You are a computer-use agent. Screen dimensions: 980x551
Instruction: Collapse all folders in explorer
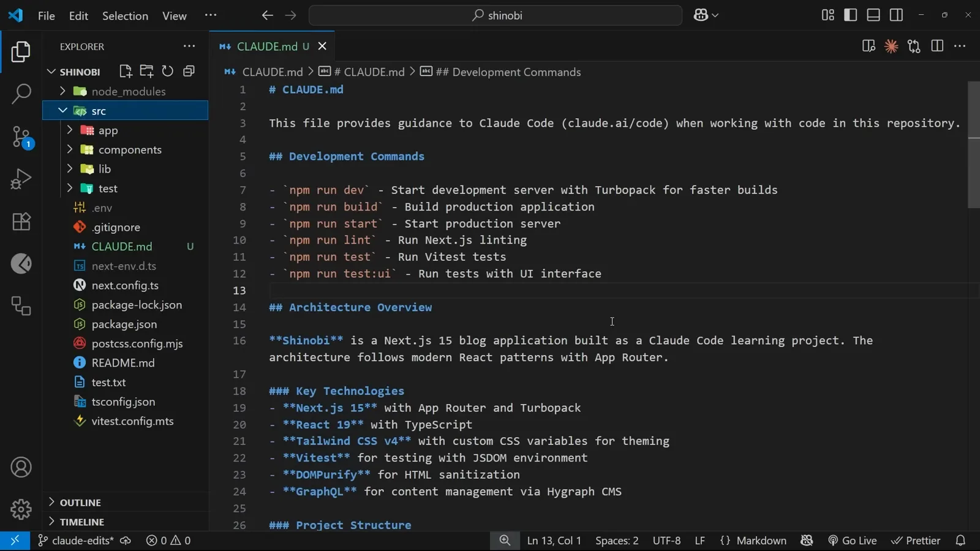click(189, 72)
